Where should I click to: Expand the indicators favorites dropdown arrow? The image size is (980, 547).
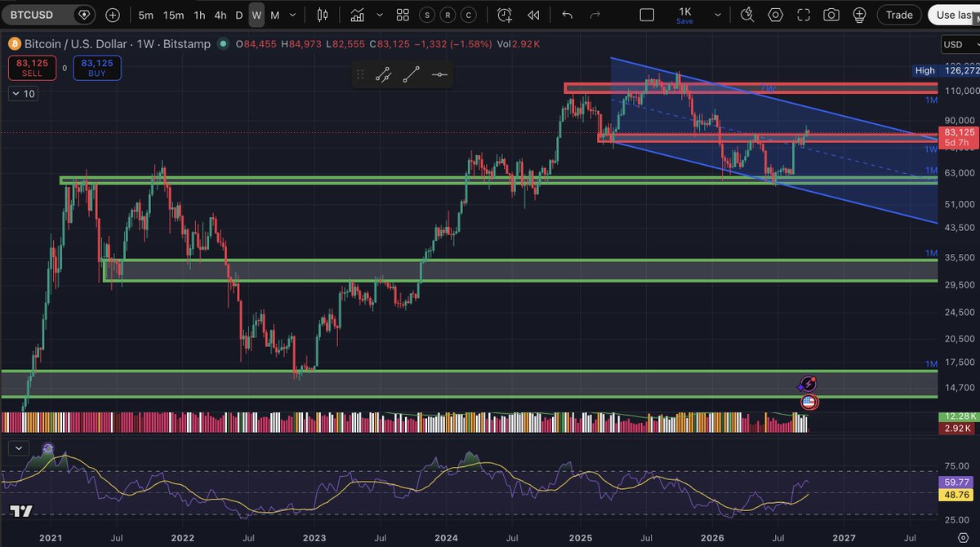tap(380, 15)
